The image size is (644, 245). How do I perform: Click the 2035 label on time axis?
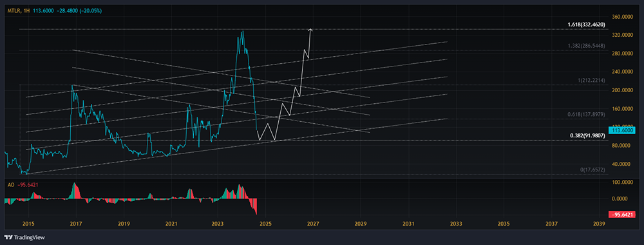504,224
